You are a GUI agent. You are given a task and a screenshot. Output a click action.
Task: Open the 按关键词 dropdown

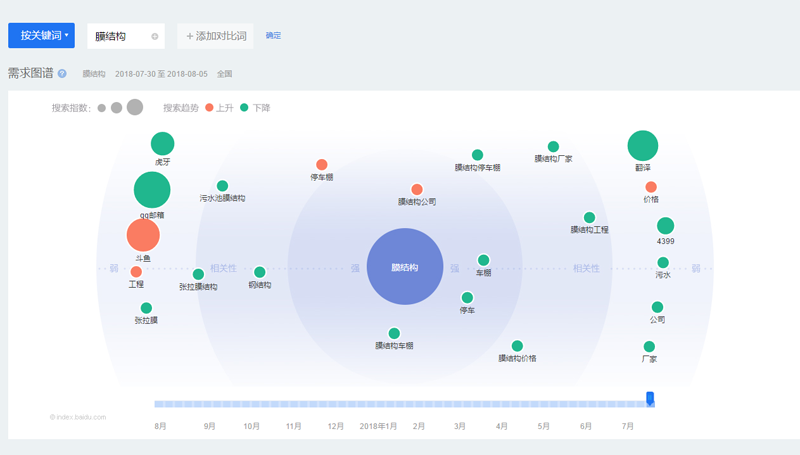(41, 36)
